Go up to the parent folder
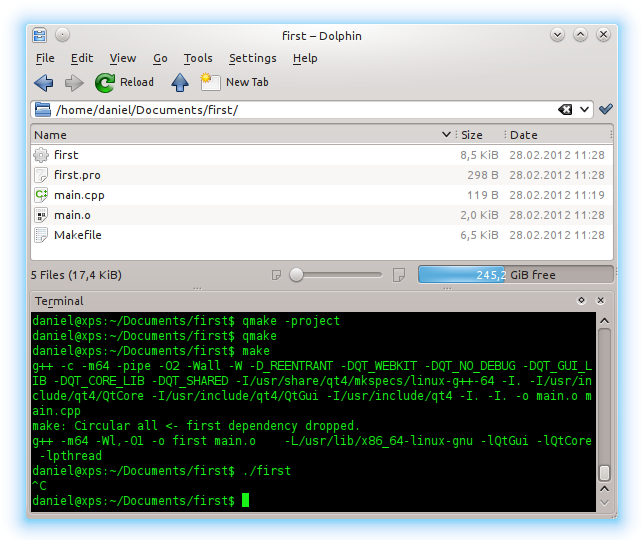 click(179, 82)
